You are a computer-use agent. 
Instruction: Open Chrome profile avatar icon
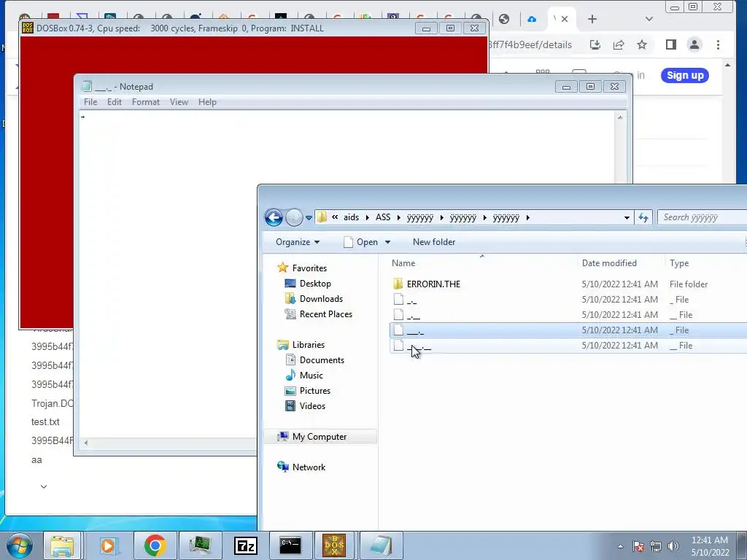[x=694, y=44]
